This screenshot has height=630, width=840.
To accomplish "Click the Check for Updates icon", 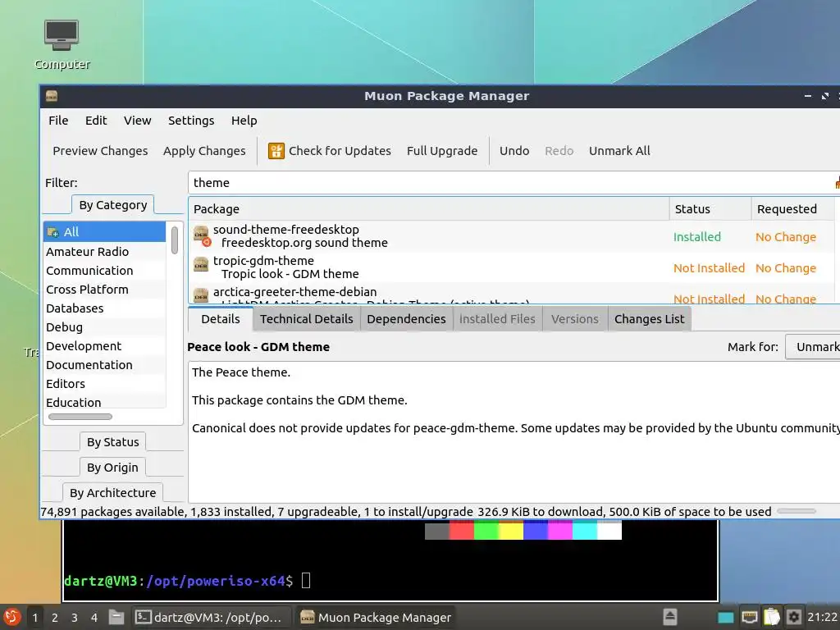I will pos(276,151).
